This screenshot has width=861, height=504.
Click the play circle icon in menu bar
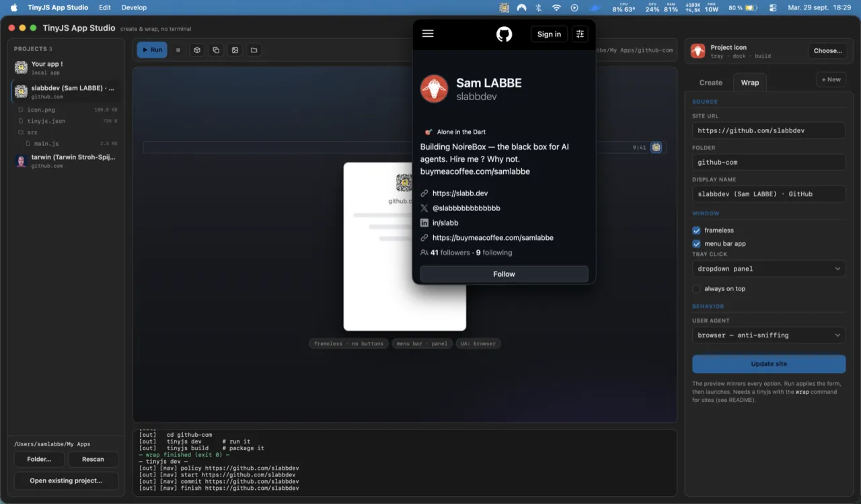[574, 7]
